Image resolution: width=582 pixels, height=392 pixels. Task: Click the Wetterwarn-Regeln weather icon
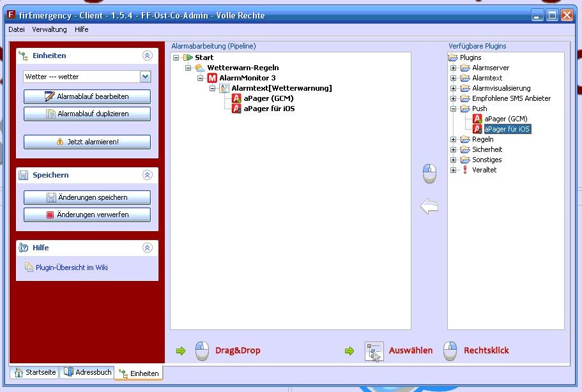pyautogui.click(x=200, y=68)
